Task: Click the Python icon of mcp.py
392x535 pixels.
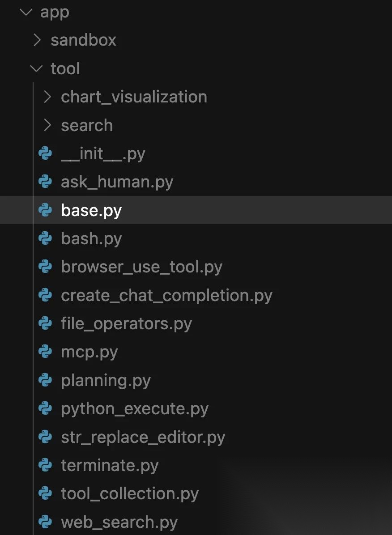Action: pos(45,352)
